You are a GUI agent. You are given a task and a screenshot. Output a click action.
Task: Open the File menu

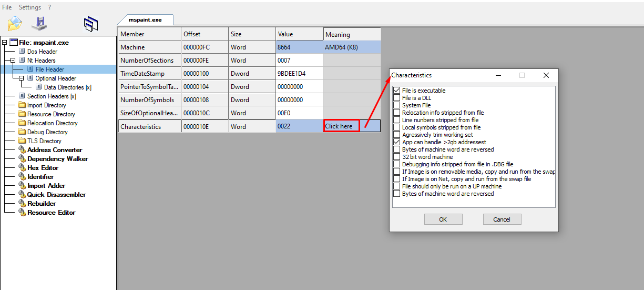[7, 7]
